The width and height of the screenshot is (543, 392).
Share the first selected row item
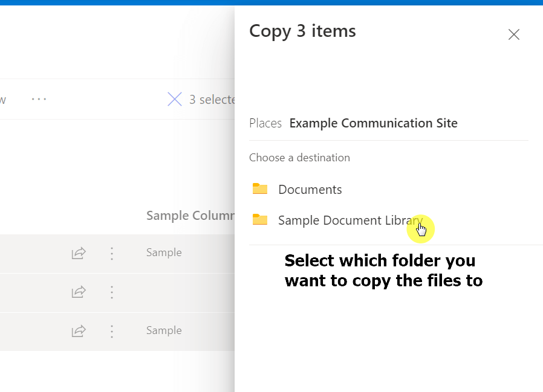[79, 253]
